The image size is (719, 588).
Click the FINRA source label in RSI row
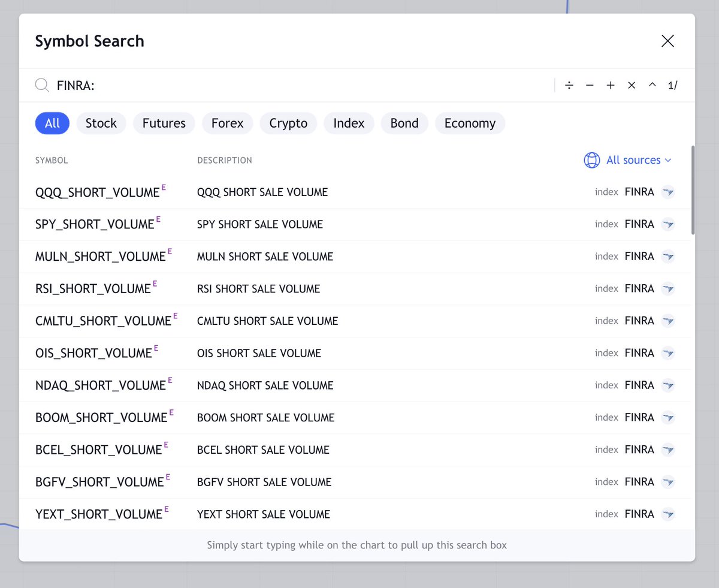click(639, 288)
